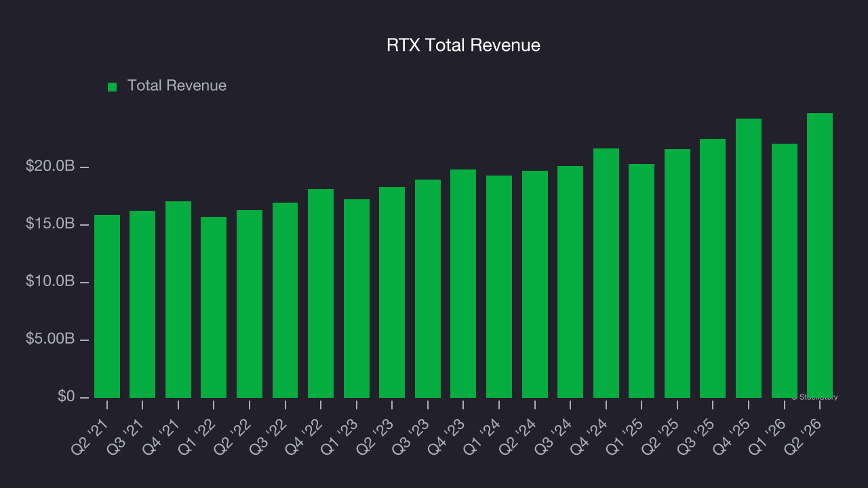Screen dimensions: 868x488
Task: Pick the Q4 '22 revenue bar
Action: click(321, 293)
